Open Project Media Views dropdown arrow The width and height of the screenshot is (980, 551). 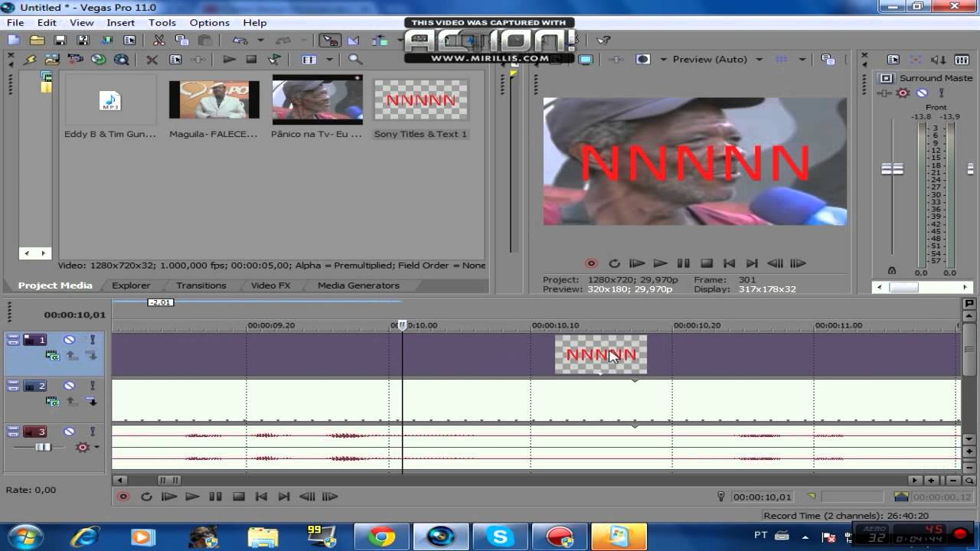click(x=330, y=60)
